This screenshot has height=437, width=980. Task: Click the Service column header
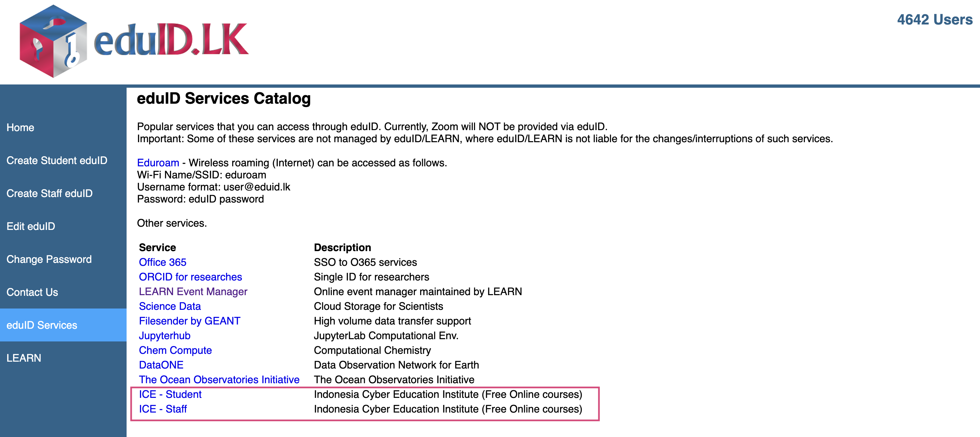tap(158, 248)
